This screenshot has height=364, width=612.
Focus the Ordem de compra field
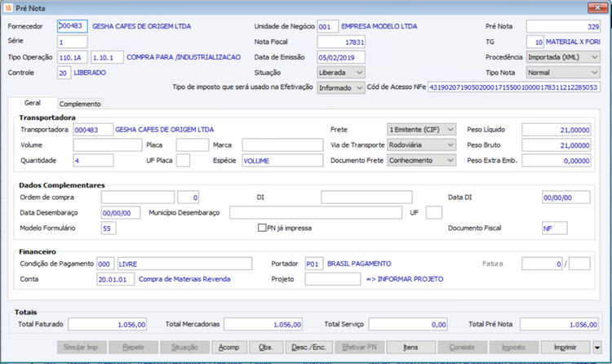[138, 198]
